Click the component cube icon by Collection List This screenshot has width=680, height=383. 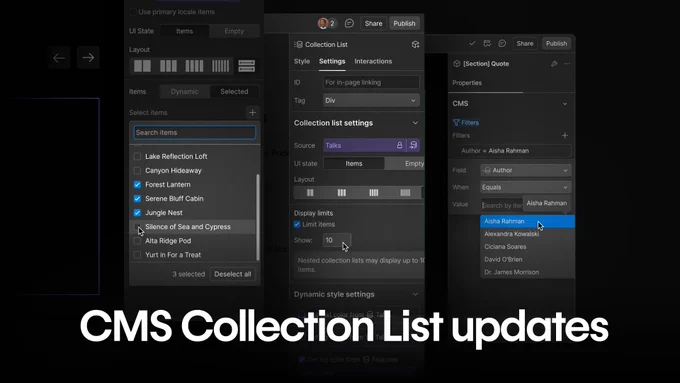[415, 44]
